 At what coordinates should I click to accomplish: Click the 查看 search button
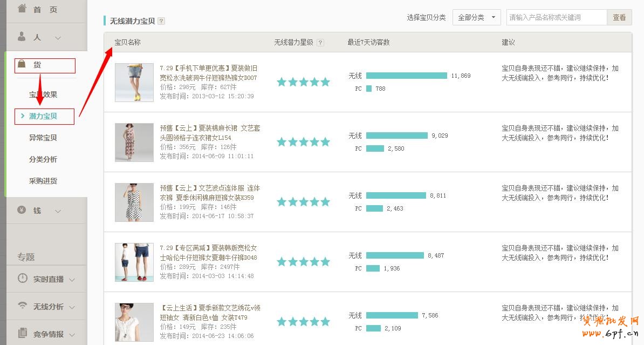619,17
